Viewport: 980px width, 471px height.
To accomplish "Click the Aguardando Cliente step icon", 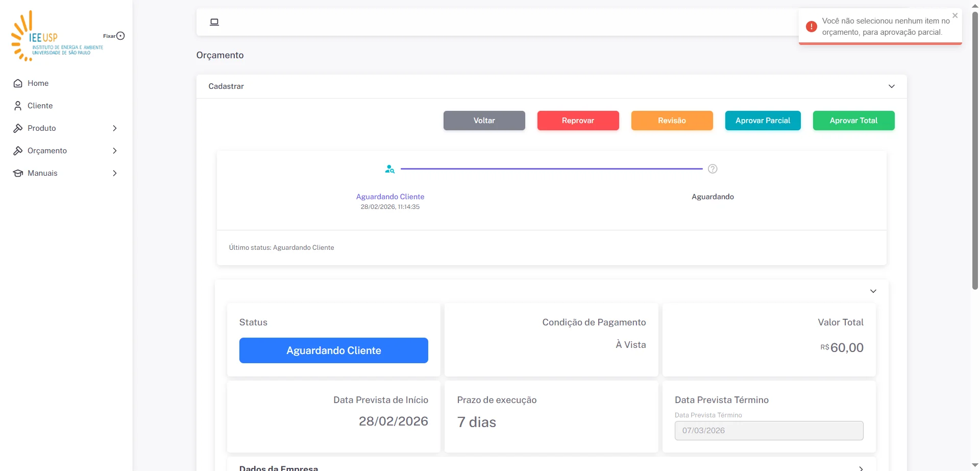I will (390, 169).
